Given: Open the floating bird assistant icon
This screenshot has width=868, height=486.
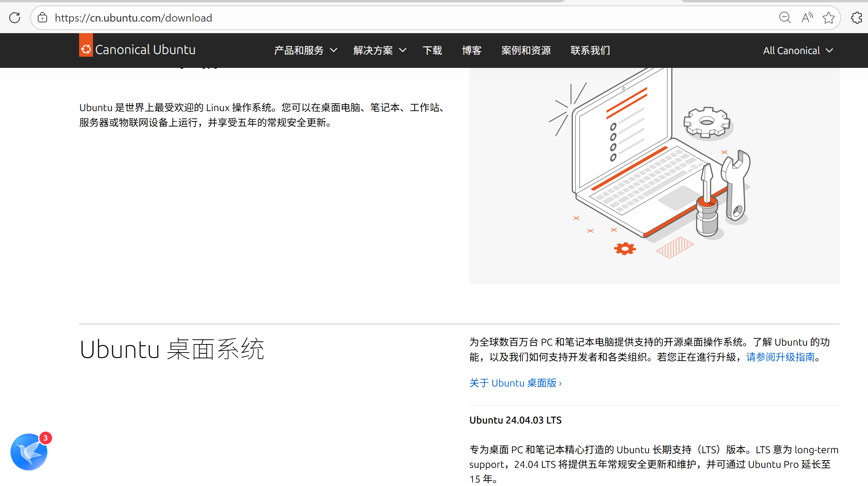Looking at the screenshot, I should pos(29,452).
